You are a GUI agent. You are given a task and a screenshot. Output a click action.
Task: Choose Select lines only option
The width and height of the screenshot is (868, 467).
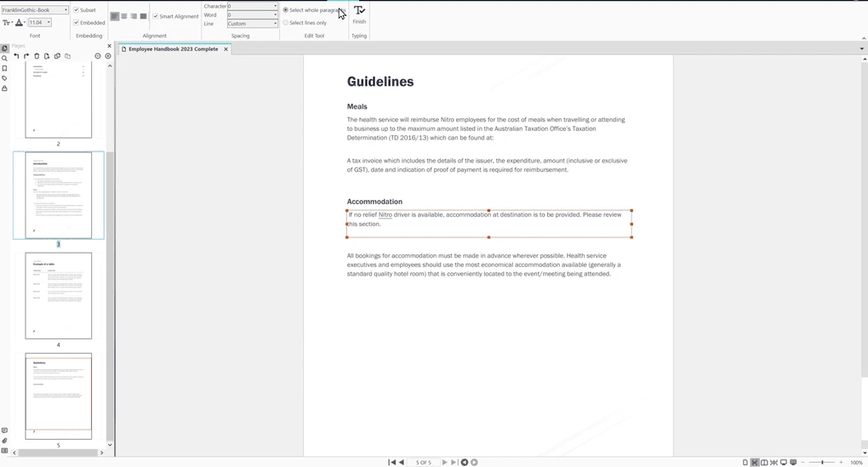point(286,23)
